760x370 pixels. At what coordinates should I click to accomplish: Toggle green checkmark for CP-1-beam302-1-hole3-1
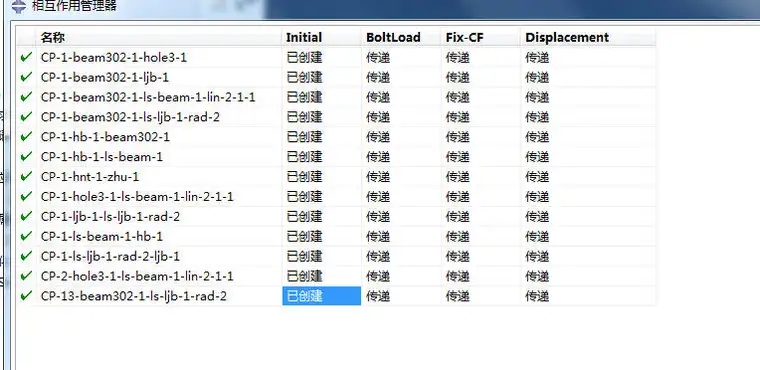click(x=26, y=57)
